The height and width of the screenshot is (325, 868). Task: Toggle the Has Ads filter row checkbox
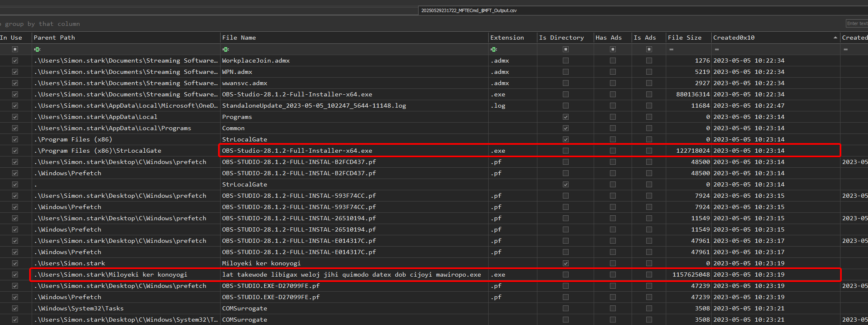click(x=613, y=49)
